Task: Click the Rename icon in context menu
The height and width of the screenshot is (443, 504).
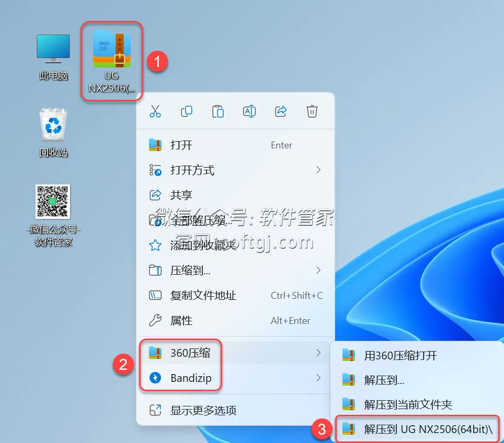Action: coord(249,111)
